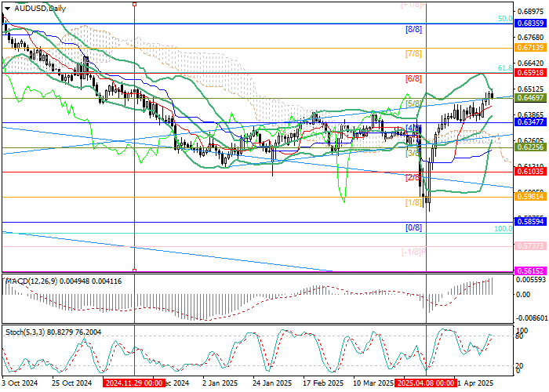Select the 0.64697 green current price tag

530,98
